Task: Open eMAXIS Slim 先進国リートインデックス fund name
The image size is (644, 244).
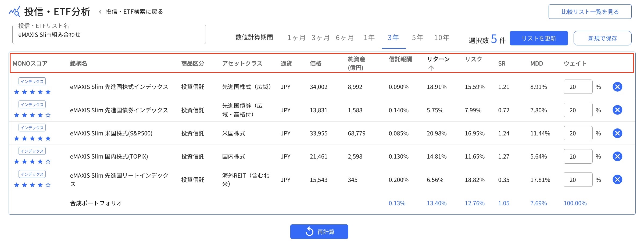Action: coord(119,180)
